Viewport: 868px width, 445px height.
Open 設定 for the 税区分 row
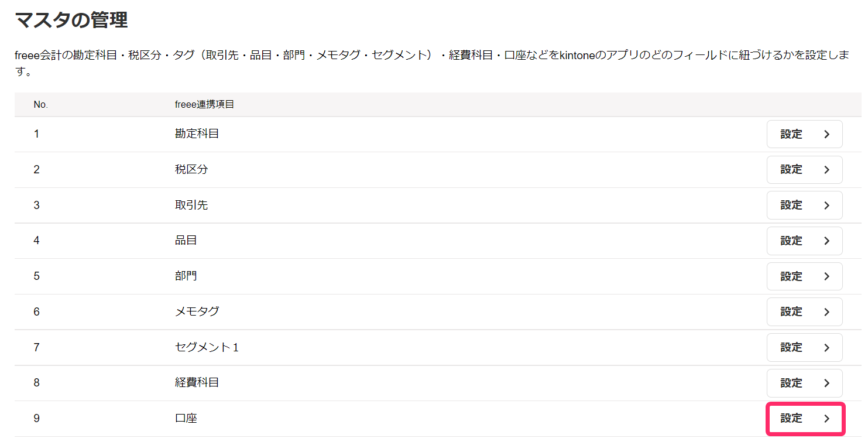coord(804,170)
